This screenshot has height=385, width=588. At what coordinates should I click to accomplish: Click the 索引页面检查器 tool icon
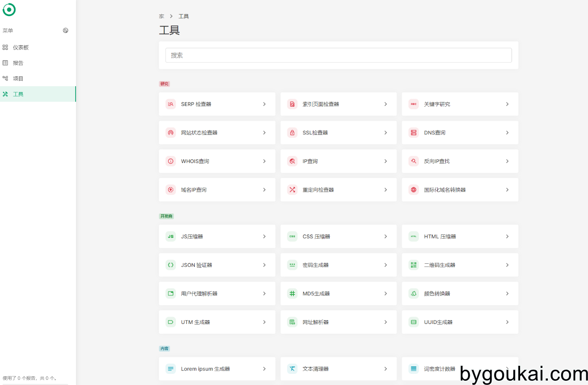tap(292, 104)
